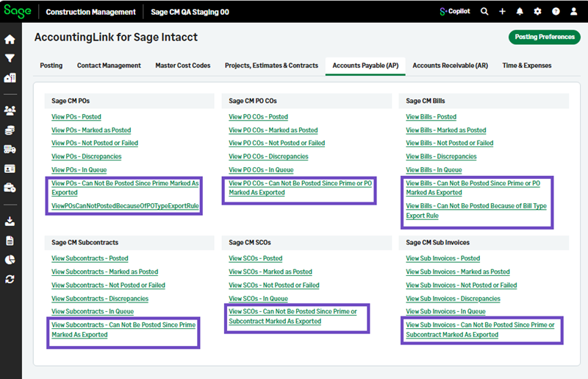Viewport: 588px width, 379px height.
Task: Open the settings gear icon
Action: (x=537, y=12)
